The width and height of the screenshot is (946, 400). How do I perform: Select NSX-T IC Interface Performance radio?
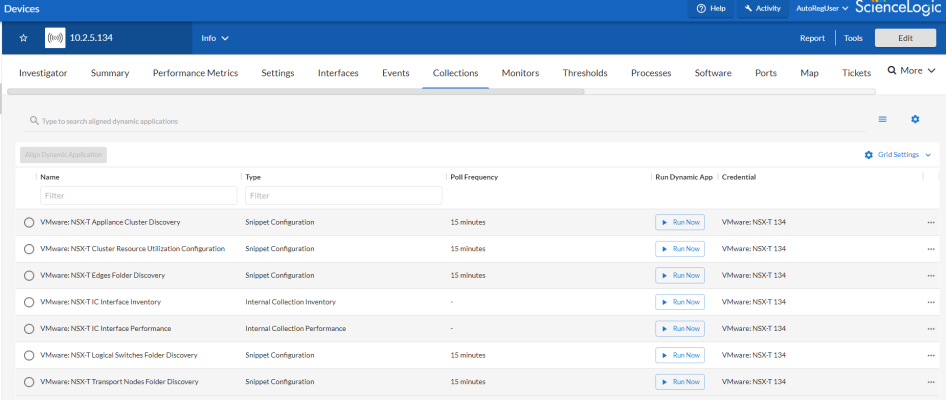(28, 329)
